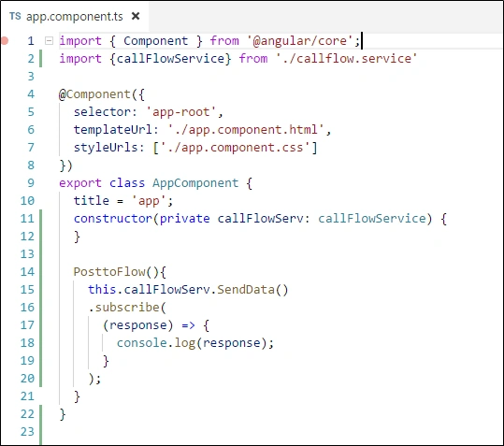Click the constructor keyword
The width and height of the screenshot is (504, 446).
pyautogui.click(x=113, y=219)
